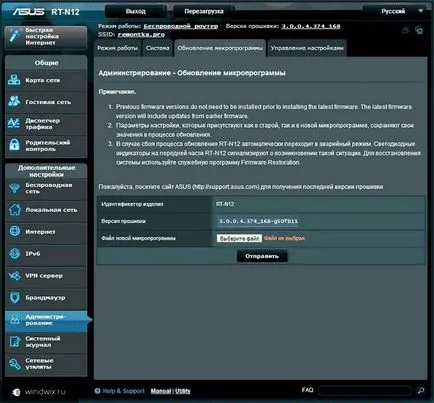Open Карта сети menu item
The height and width of the screenshot is (403, 434).
[46, 80]
